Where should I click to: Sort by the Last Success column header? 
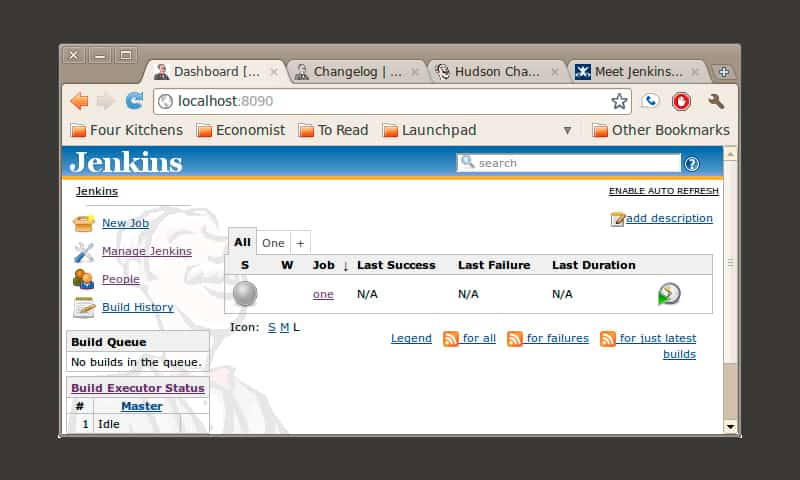click(396, 265)
